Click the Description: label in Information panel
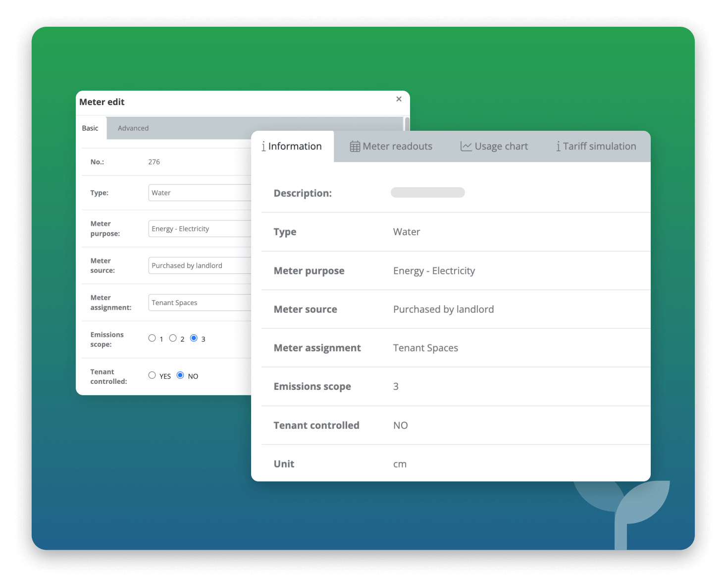The height and width of the screenshot is (578, 728). (x=303, y=193)
